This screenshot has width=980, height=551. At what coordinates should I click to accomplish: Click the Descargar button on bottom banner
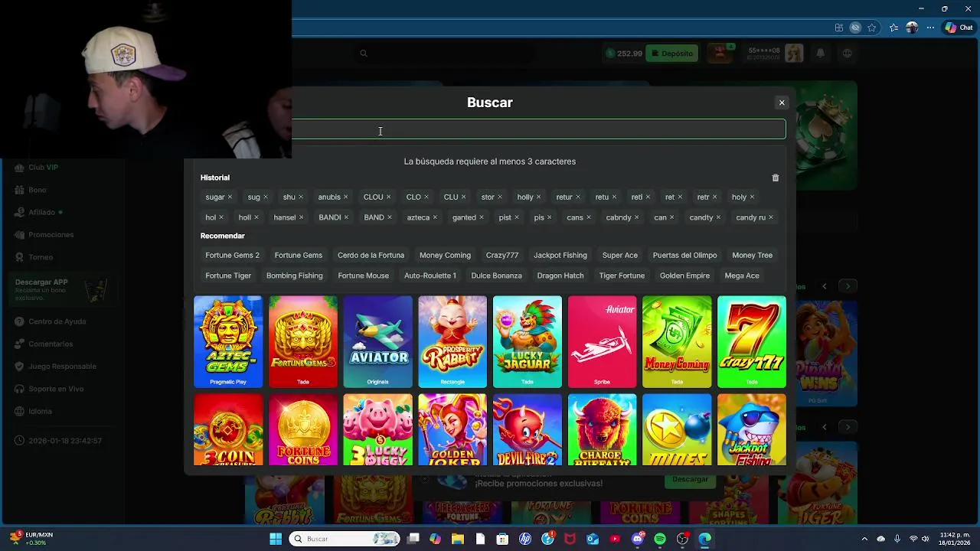tap(691, 480)
